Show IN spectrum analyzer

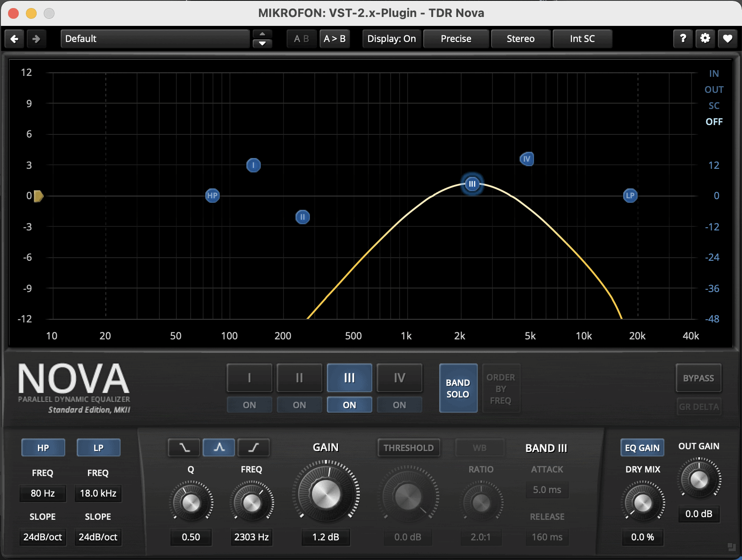coord(714,74)
